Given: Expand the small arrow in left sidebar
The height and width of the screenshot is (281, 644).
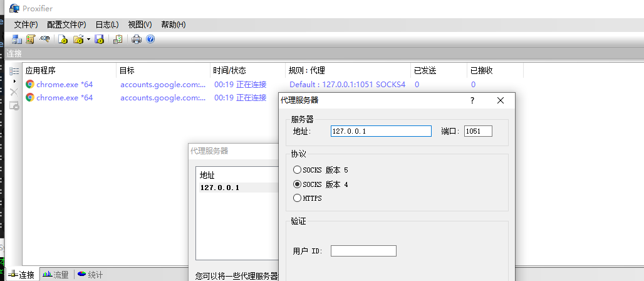Looking at the screenshot, I should (x=14, y=81).
